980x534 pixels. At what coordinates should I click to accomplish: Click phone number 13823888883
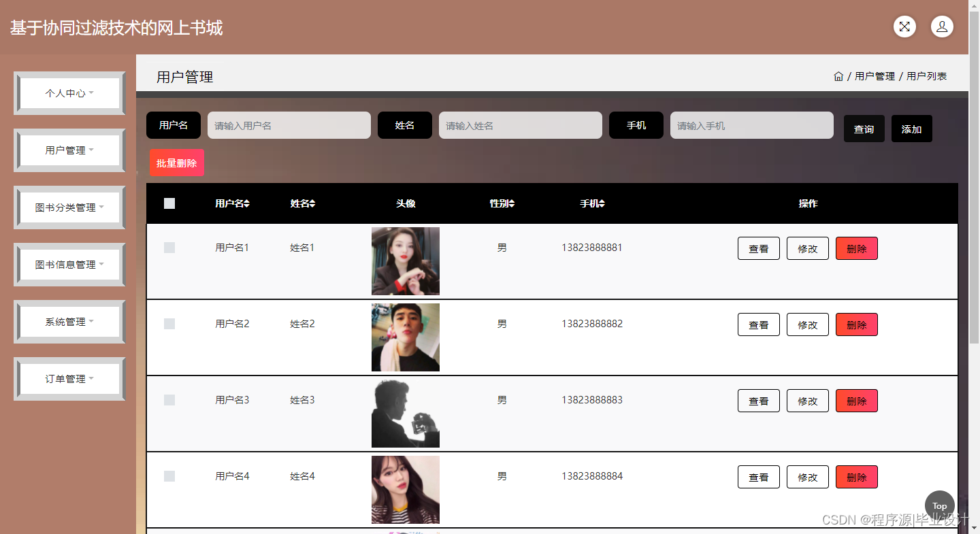point(592,400)
